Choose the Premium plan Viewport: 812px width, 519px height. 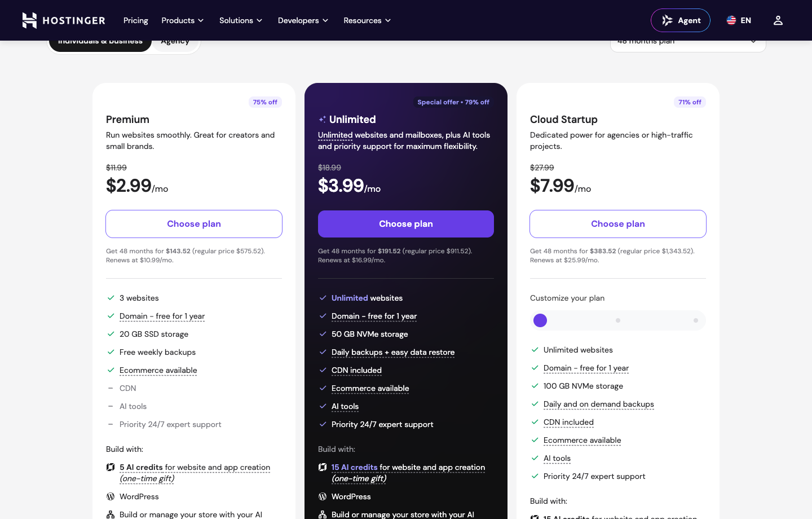click(194, 224)
